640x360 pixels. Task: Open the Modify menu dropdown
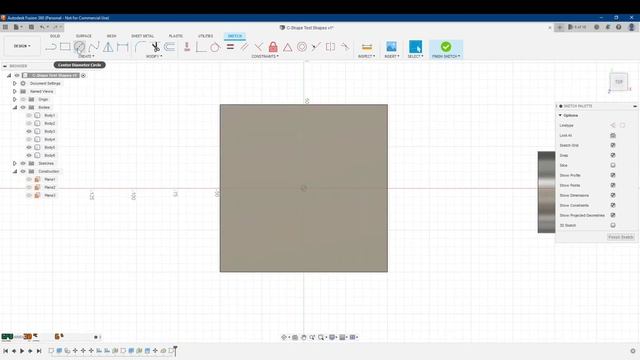[154, 56]
